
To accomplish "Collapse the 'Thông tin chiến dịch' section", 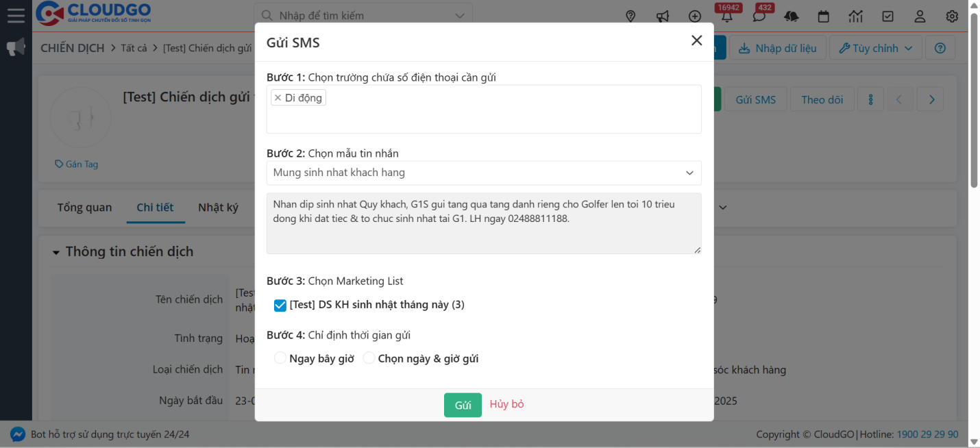I will (56, 252).
